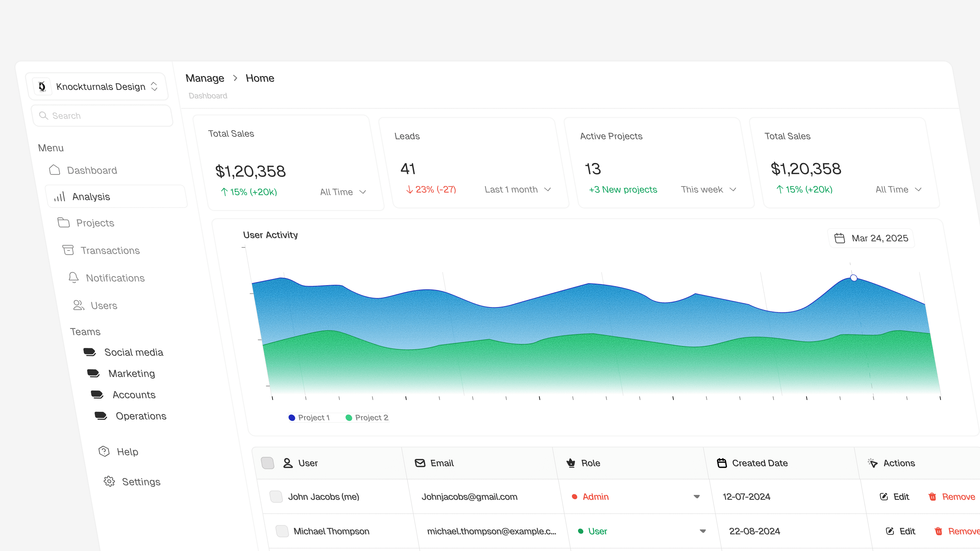
Task: Click the Notifications bell icon
Action: tap(73, 277)
